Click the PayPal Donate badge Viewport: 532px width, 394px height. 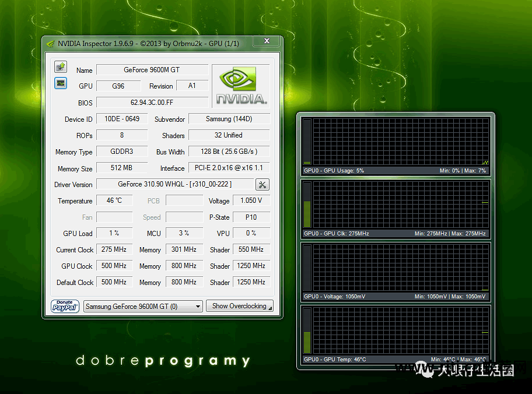(x=65, y=306)
